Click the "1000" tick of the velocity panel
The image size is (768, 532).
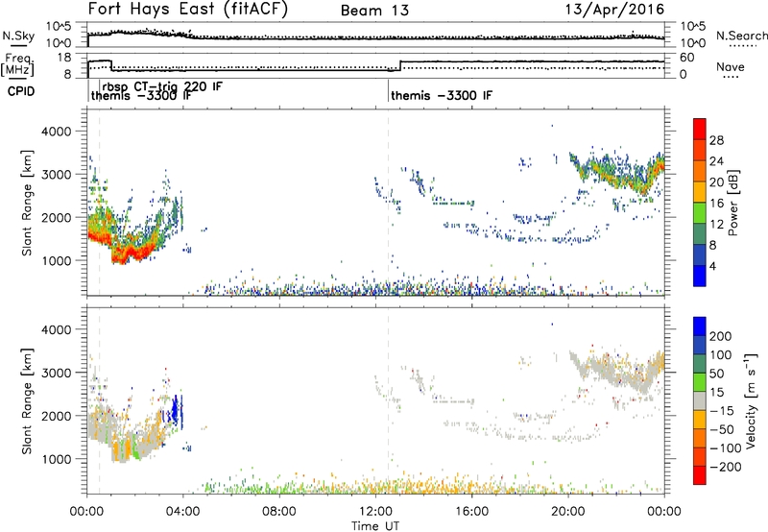coord(57,459)
